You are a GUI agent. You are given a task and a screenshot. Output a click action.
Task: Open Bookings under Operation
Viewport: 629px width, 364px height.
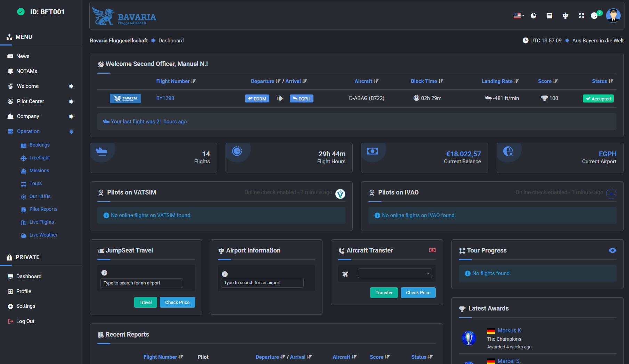pos(39,145)
